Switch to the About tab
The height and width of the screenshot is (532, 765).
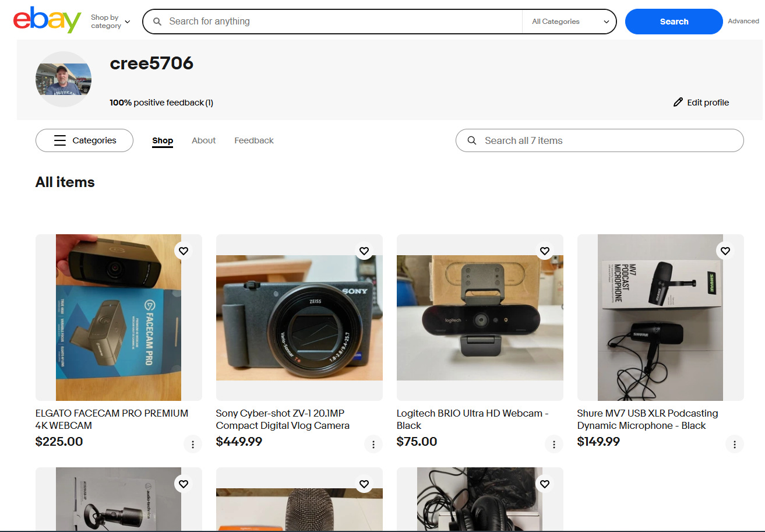(x=204, y=140)
